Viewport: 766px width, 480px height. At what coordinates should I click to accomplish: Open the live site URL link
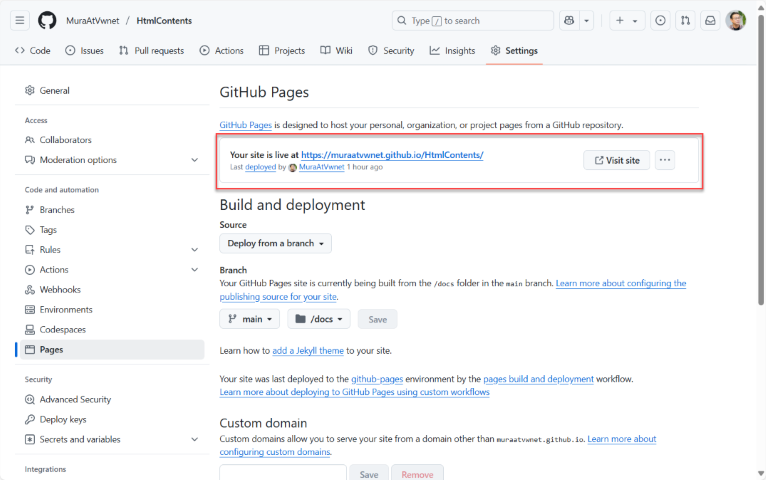392,155
